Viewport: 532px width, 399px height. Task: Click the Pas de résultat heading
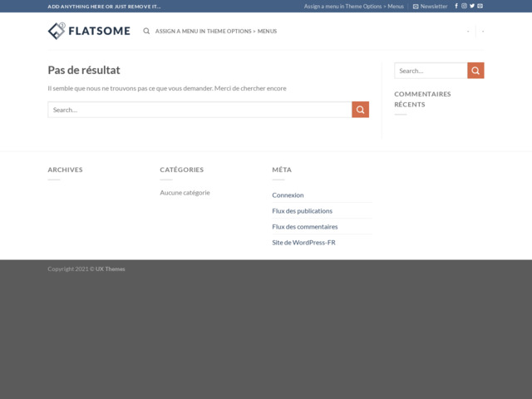point(84,71)
